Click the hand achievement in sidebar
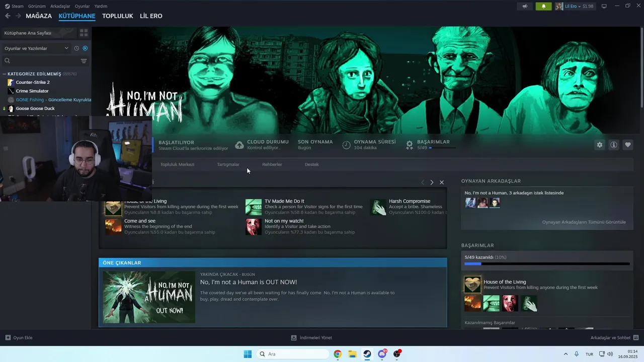The width and height of the screenshot is (644, 362). (x=529, y=303)
